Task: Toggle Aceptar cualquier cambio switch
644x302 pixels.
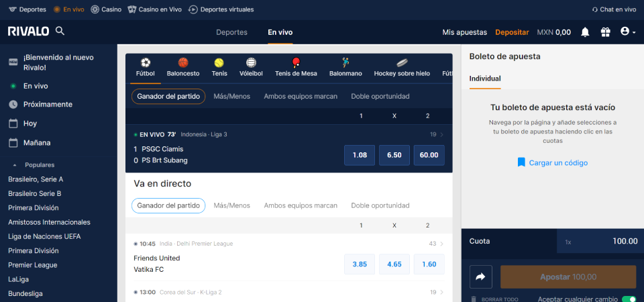Action: (x=629, y=299)
